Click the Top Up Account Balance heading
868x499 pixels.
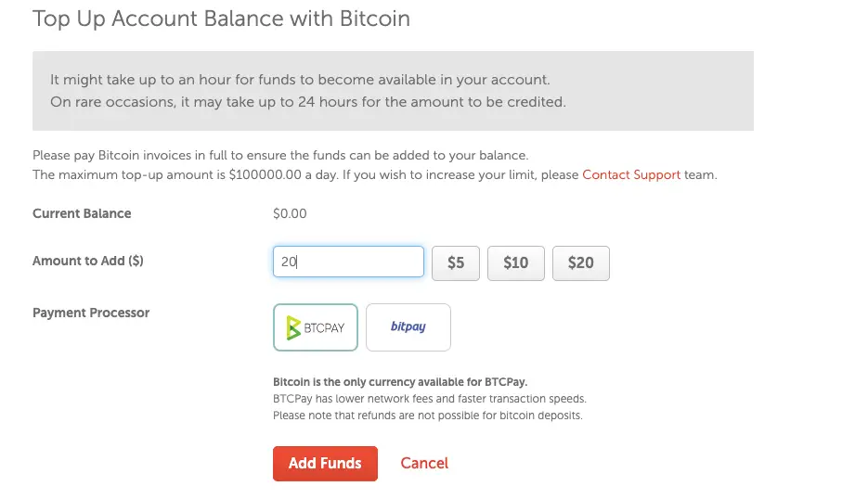coord(222,19)
